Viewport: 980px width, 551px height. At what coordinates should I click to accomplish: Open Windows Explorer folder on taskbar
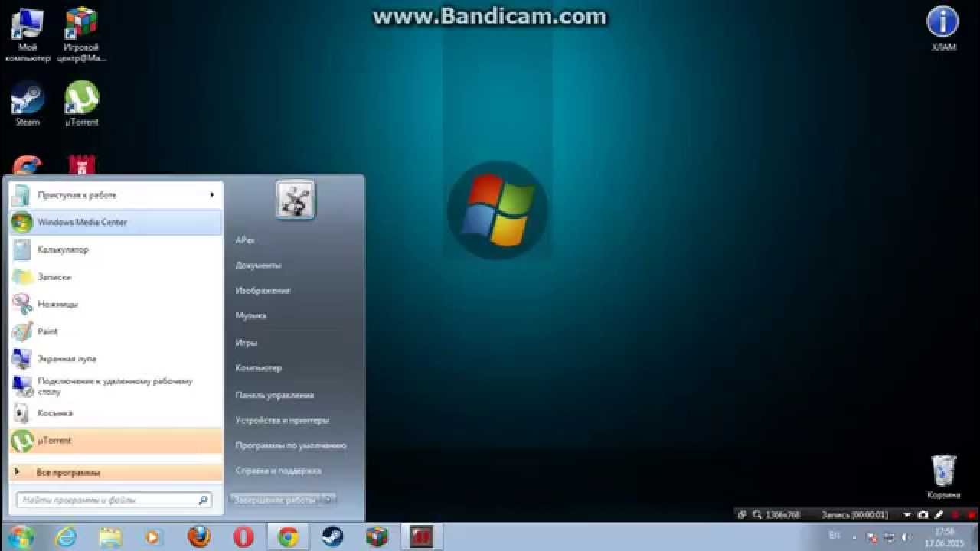coord(109,537)
